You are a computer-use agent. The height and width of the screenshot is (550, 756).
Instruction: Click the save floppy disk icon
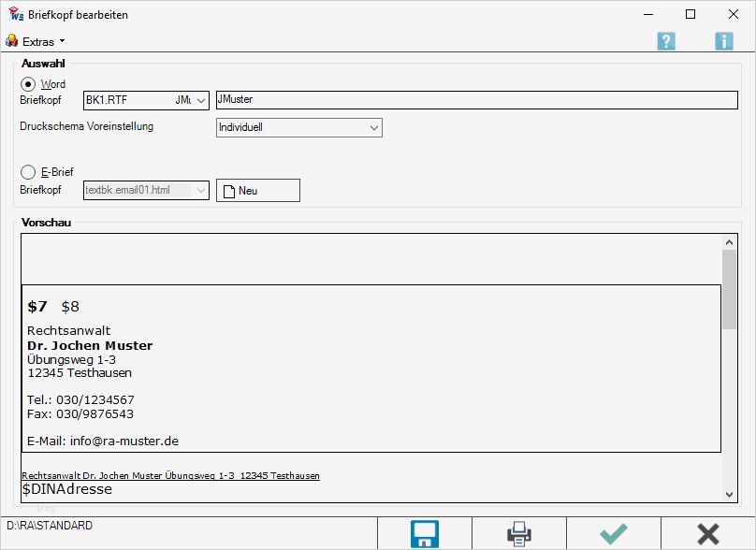424,534
